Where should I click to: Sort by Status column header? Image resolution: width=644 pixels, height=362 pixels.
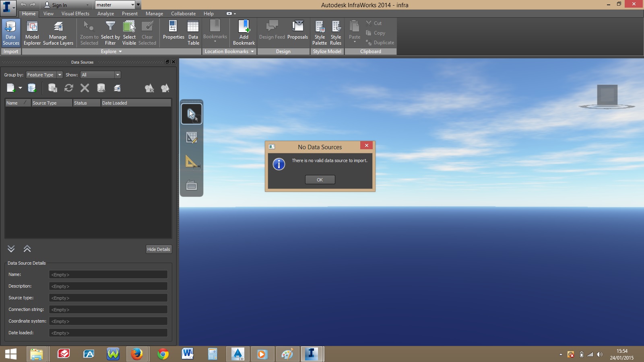coord(87,103)
